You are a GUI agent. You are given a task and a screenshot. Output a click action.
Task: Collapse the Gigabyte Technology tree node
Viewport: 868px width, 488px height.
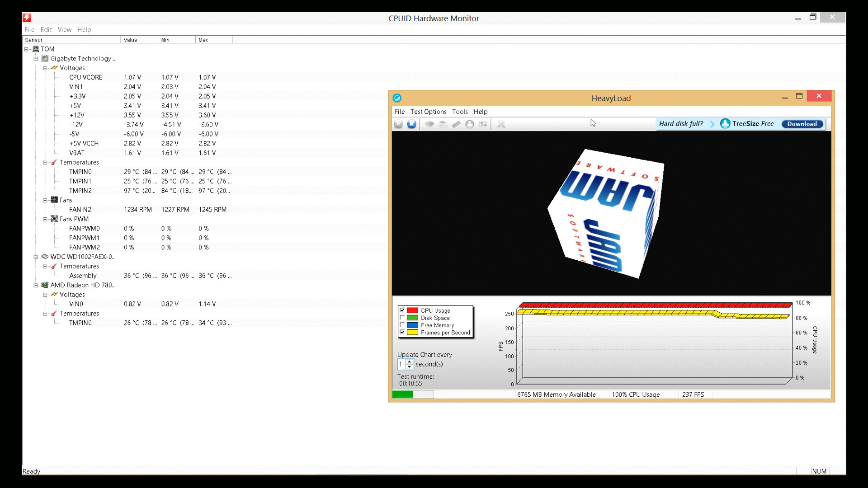[x=36, y=59]
